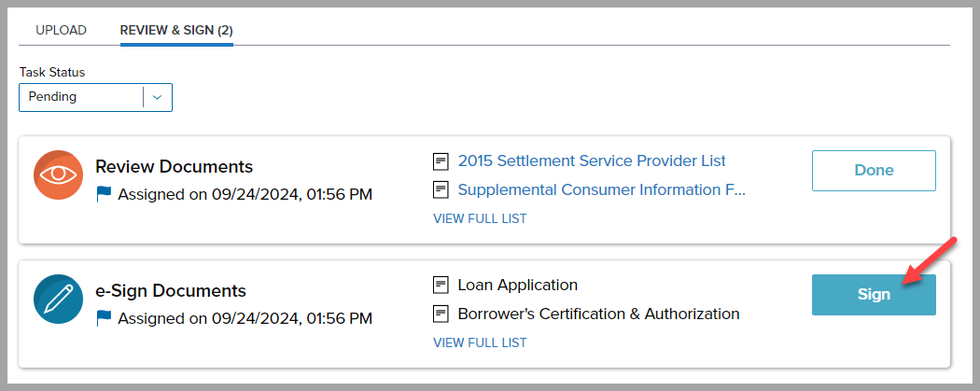
Task: View full list under Review Documents
Action: pos(480,218)
